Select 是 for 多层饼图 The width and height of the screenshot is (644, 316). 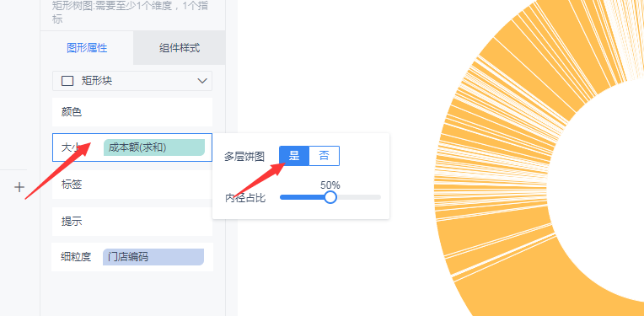pyautogui.click(x=294, y=156)
